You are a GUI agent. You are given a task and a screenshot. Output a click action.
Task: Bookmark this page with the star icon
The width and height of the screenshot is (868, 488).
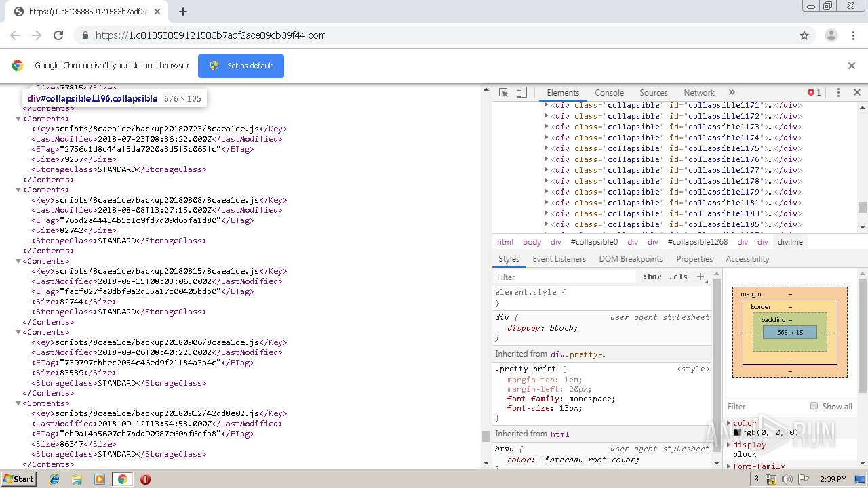804,35
